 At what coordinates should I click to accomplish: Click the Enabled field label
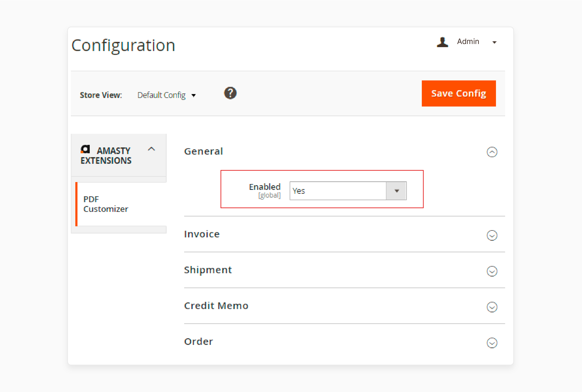(265, 187)
